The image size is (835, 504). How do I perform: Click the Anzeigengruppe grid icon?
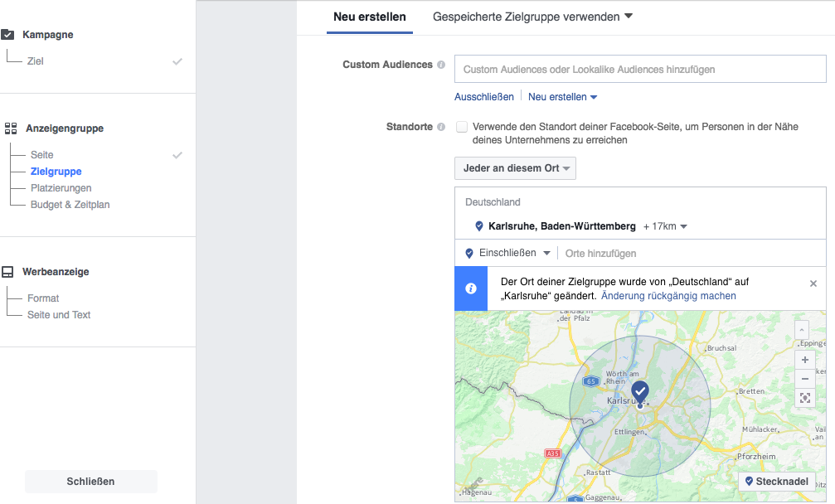tap(11, 128)
